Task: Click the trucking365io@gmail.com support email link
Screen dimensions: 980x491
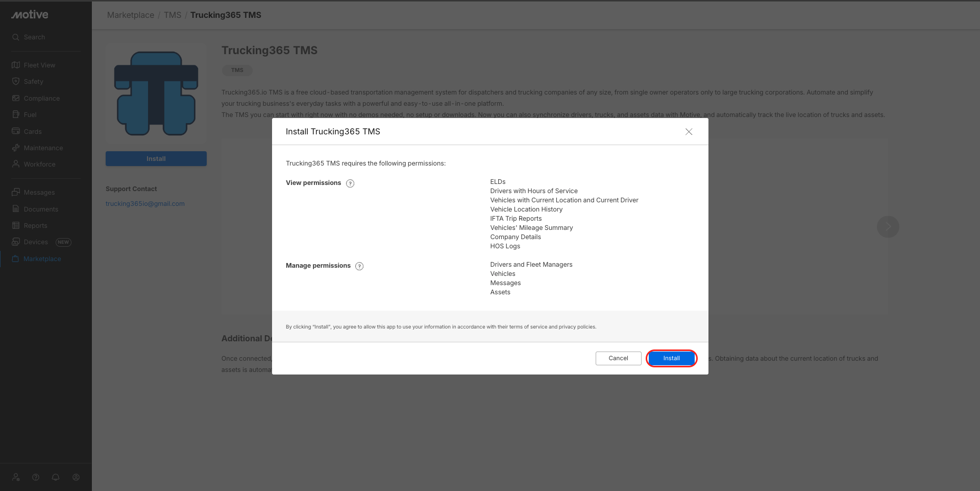Action: (145, 203)
